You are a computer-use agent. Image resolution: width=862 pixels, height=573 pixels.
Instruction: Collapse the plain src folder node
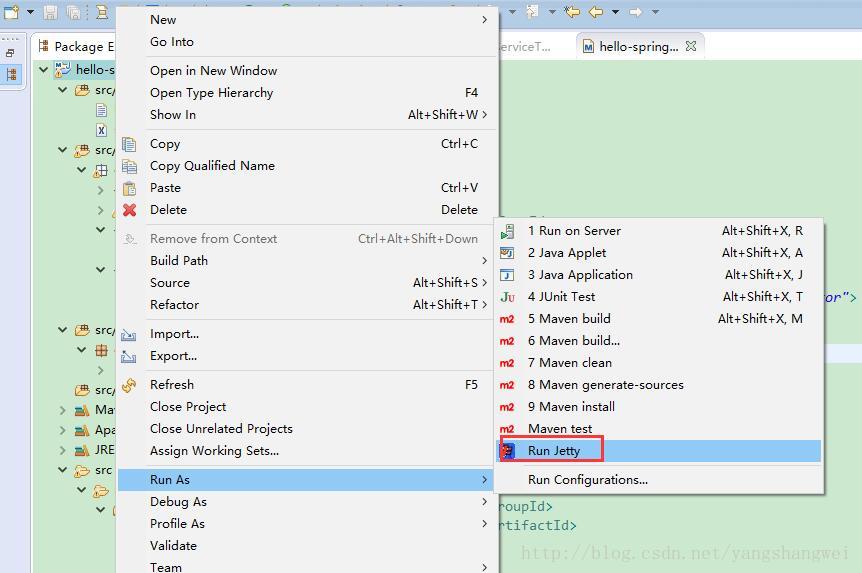[63, 470]
